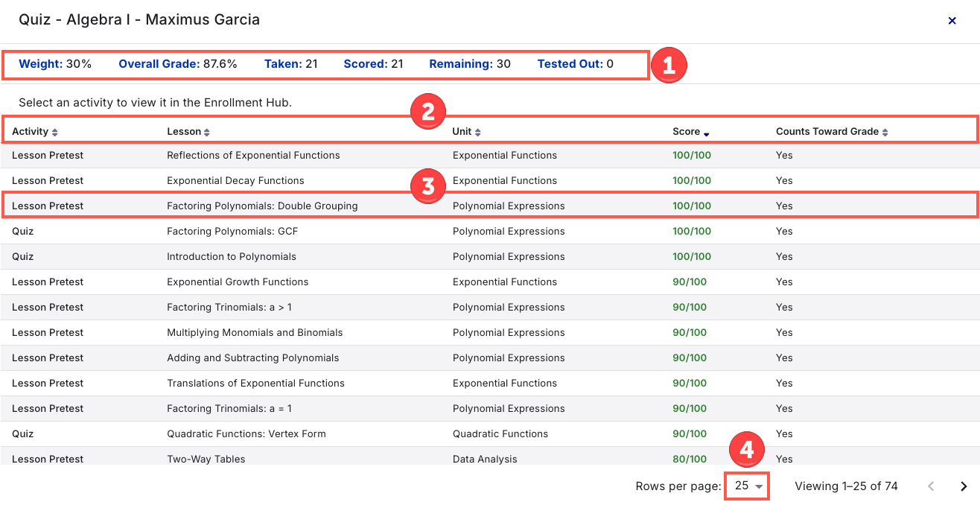
Task: Open Factoring Trinomials: a = 1 row
Action: [490, 409]
